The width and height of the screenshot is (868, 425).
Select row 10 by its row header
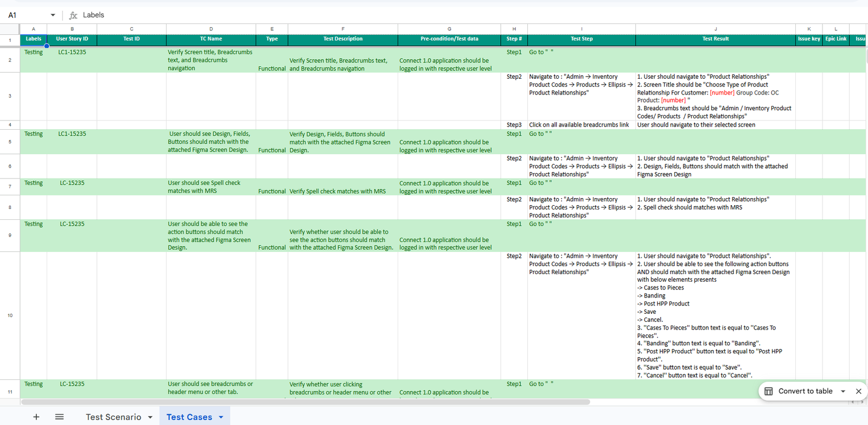(x=10, y=315)
